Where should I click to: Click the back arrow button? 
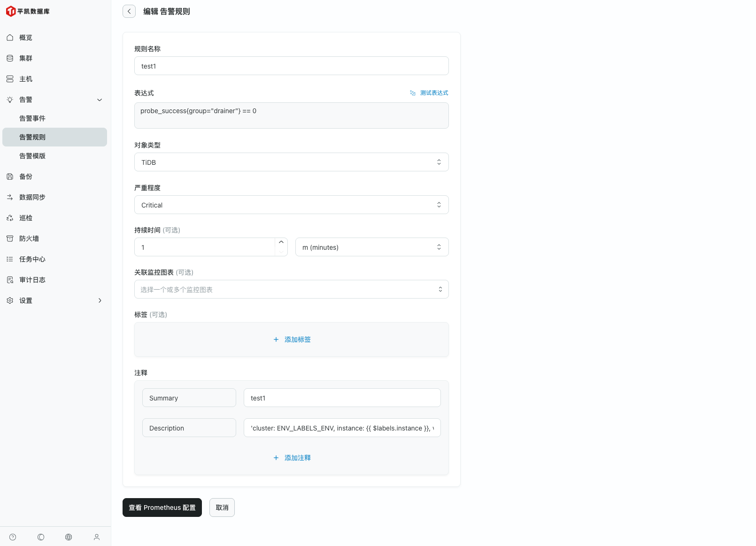129,11
